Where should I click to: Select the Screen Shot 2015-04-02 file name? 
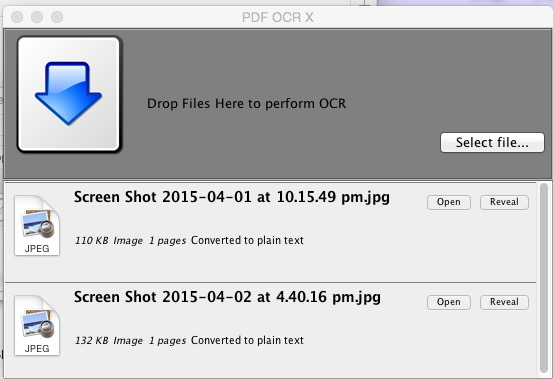227,297
